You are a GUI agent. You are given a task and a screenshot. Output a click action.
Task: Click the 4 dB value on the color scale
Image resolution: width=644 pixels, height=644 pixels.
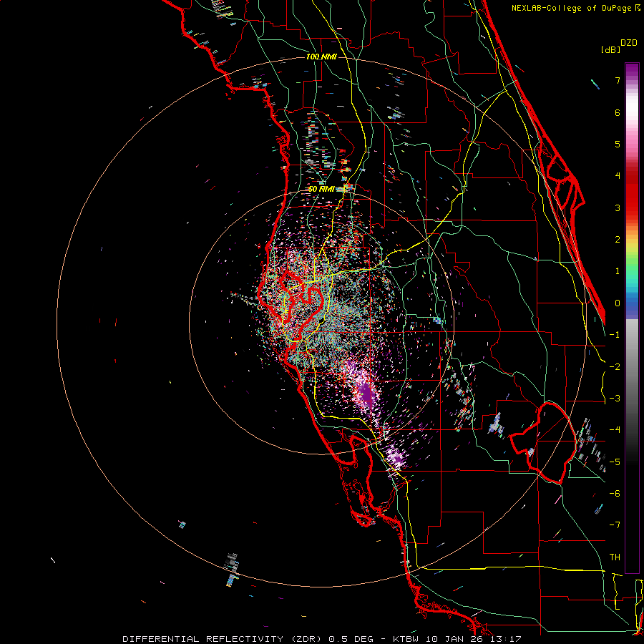(618, 176)
